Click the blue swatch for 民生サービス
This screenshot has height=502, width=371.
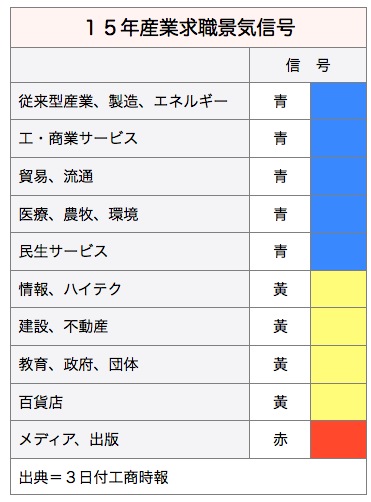click(x=338, y=252)
